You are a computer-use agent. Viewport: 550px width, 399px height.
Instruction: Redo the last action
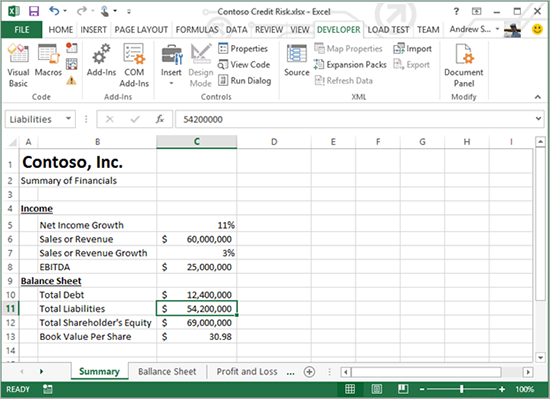pyautogui.click(x=81, y=11)
